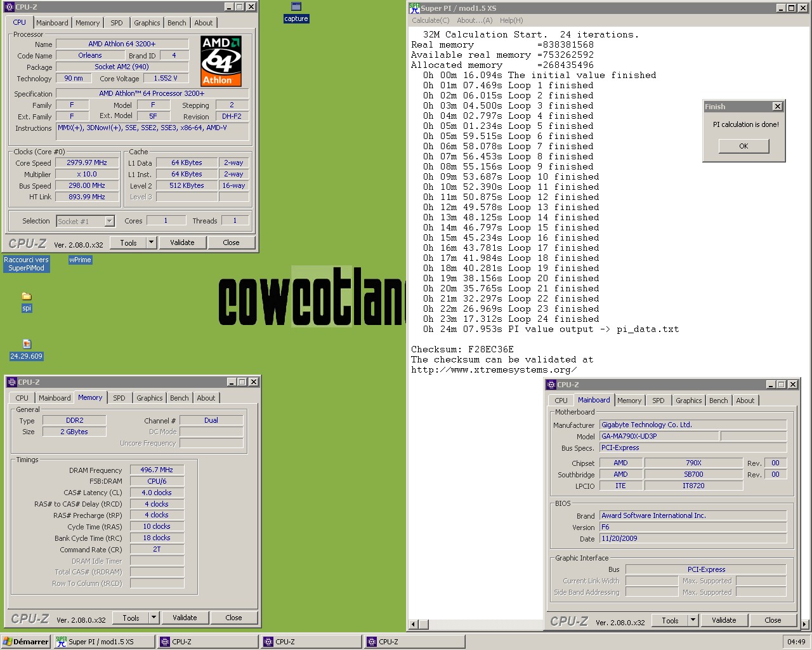Viewport: 812px width, 650px height.
Task: Open the Démarrer start button
Action: coord(26,642)
